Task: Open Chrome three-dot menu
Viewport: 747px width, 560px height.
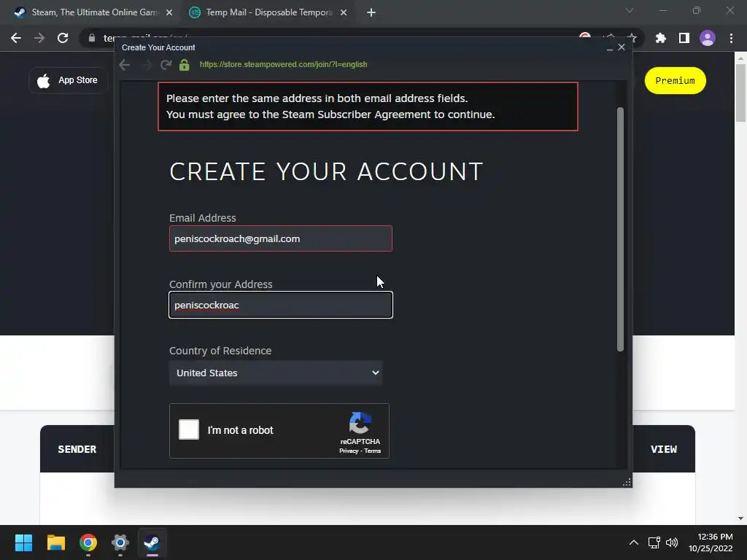Action: [x=731, y=38]
